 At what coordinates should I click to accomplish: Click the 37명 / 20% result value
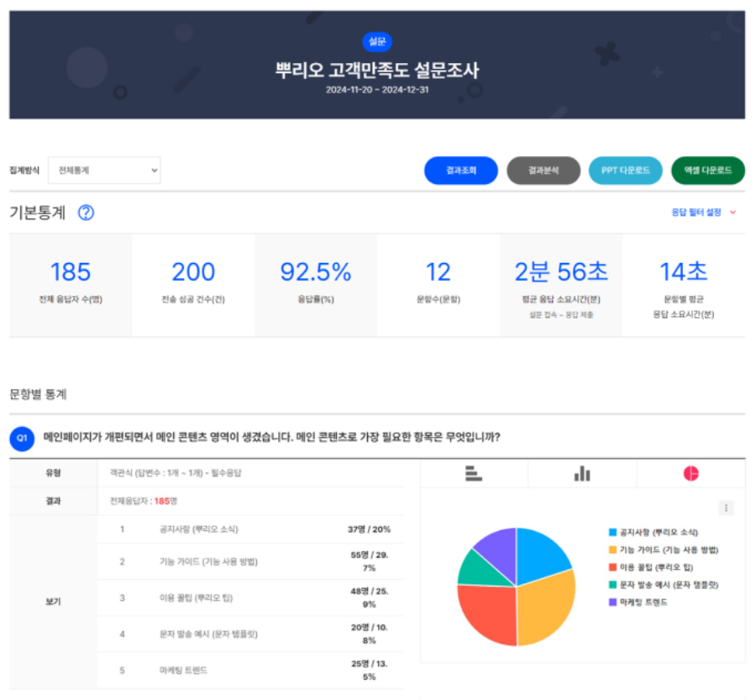[370, 529]
